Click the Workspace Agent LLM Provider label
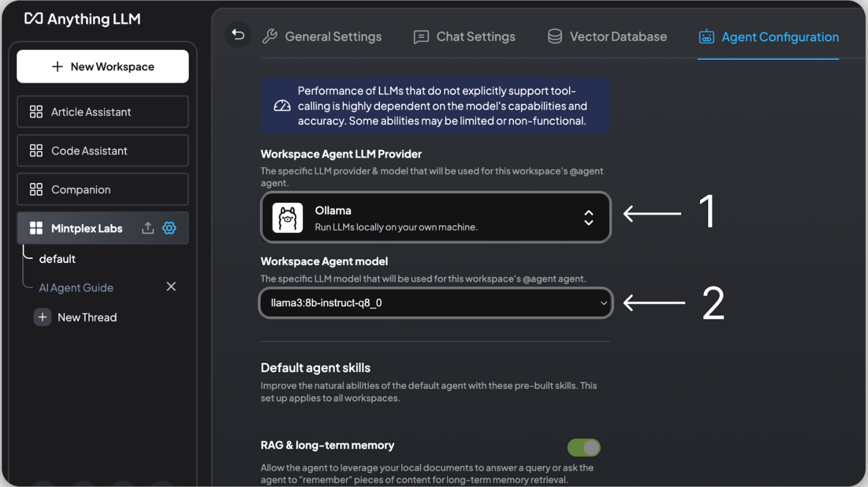The height and width of the screenshot is (487, 868). [341, 154]
